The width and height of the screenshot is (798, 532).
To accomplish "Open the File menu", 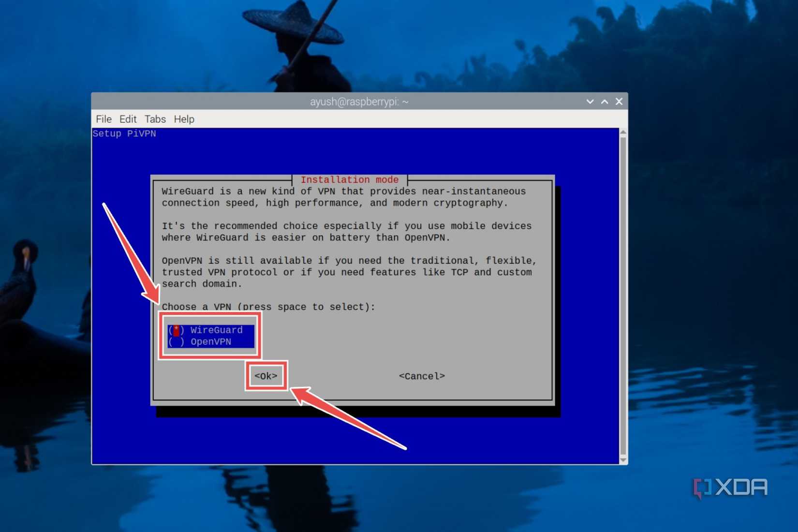I will coord(103,119).
